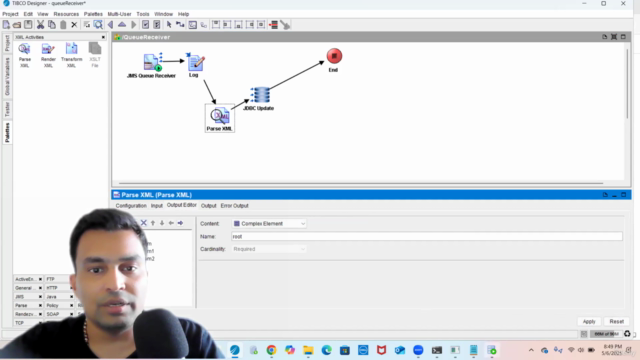Switch to the Error Output tab
The height and width of the screenshot is (360, 640).
pos(235,206)
